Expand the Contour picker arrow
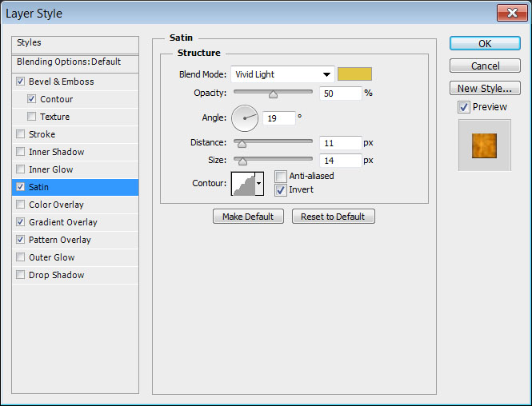Viewport: 532px width, 406px height. pyautogui.click(x=259, y=183)
